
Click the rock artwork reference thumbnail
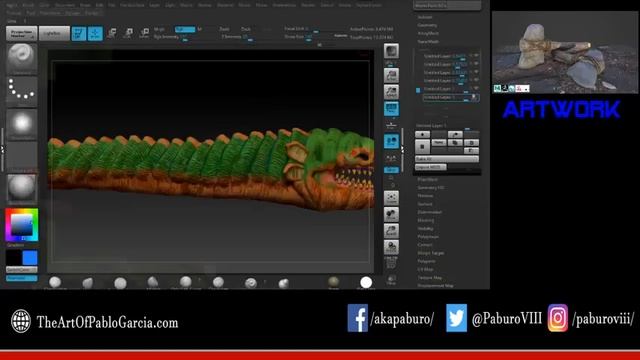(564, 52)
